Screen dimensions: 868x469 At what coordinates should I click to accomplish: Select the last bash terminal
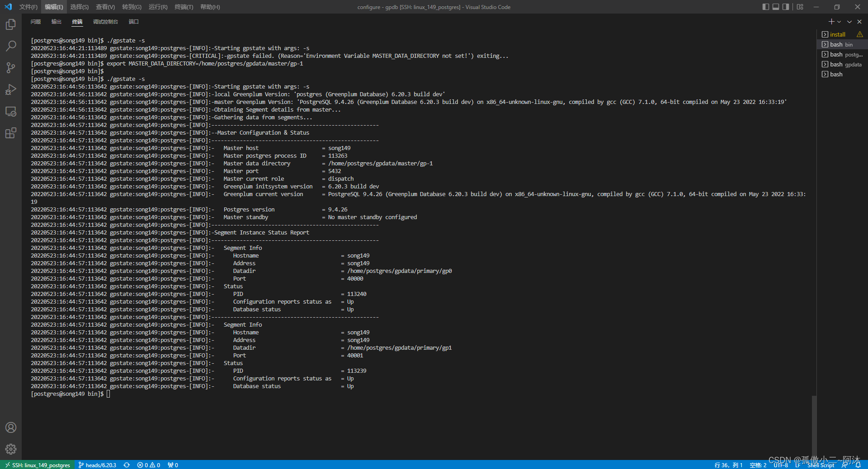point(842,74)
